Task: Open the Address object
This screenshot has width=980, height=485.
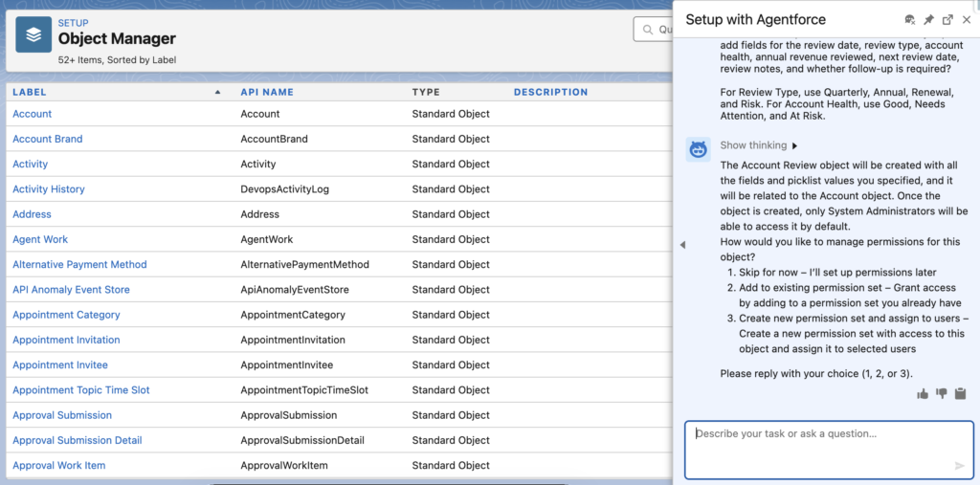Action: 32,213
